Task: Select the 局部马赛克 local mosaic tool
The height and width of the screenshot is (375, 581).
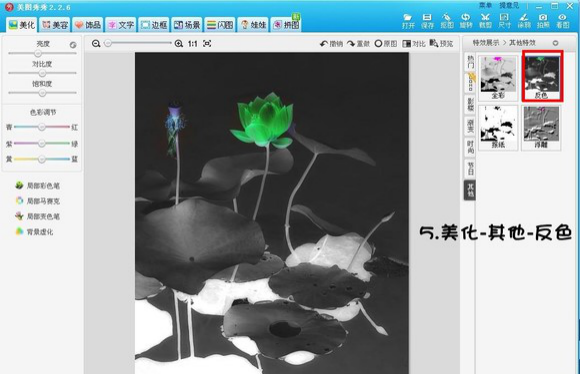Action: pyautogui.click(x=37, y=201)
